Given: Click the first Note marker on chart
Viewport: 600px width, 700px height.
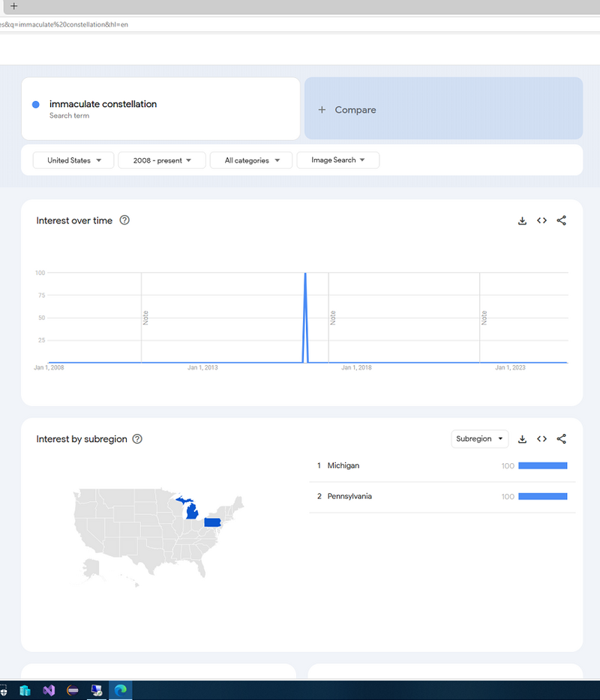Looking at the screenshot, I should pyautogui.click(x=145, y=317).
